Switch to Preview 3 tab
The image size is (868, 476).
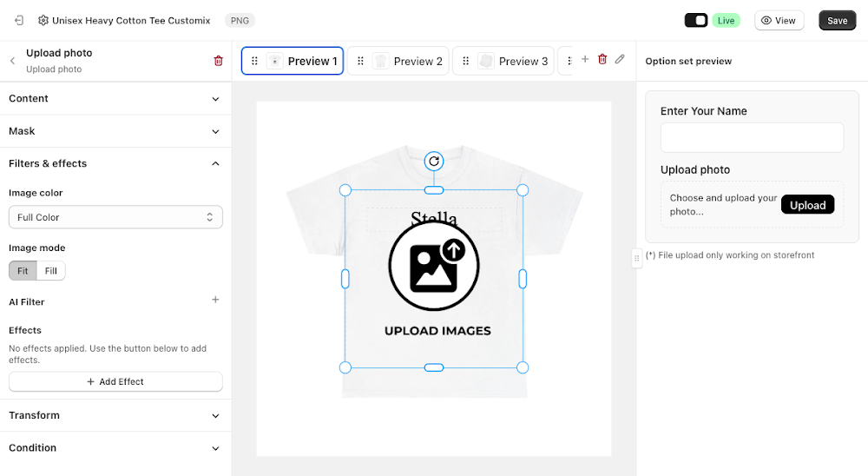503,61
